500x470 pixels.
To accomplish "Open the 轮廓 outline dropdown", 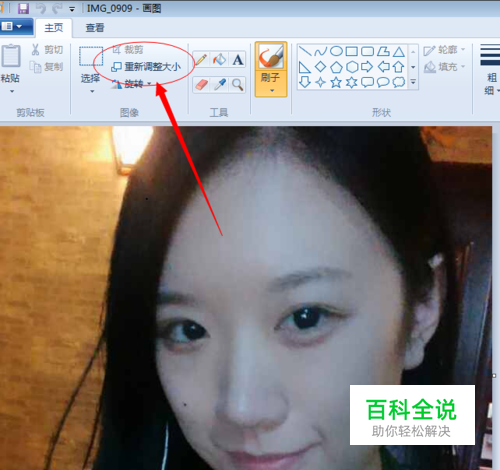I will pyautogui.click(x=444, y=50).
